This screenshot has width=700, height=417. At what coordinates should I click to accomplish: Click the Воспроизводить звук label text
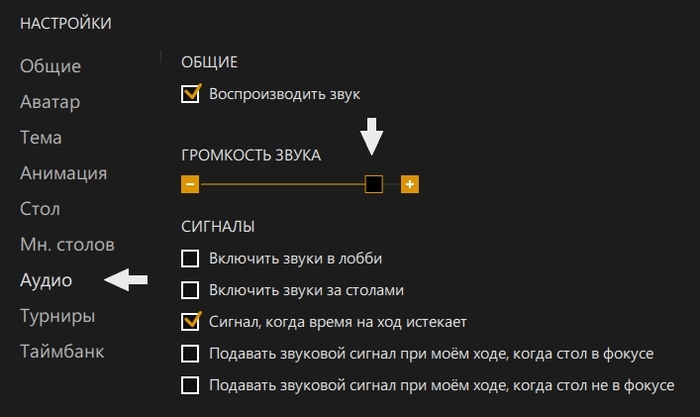[x=284, y=94]
